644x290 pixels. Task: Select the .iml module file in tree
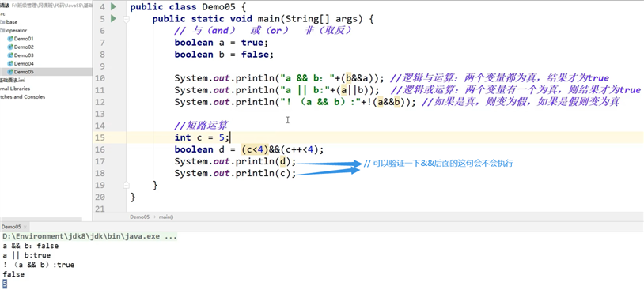point(13,80)
